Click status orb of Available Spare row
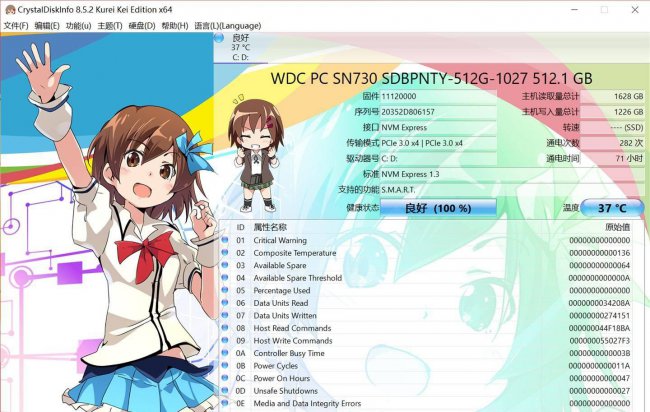Screen dimensions: 650x412 click(x=225, y=265)
